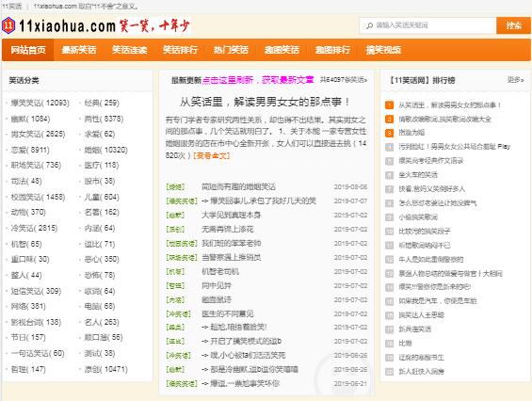Select category 幽默(1084)
This screenshot has width=532, height=401.
tap(30, 119)
